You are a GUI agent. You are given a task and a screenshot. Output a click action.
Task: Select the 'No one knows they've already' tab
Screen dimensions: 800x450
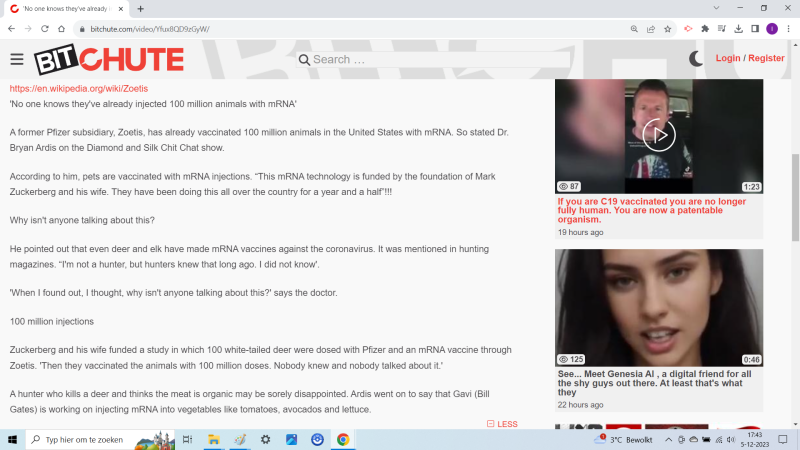point(66,9)
